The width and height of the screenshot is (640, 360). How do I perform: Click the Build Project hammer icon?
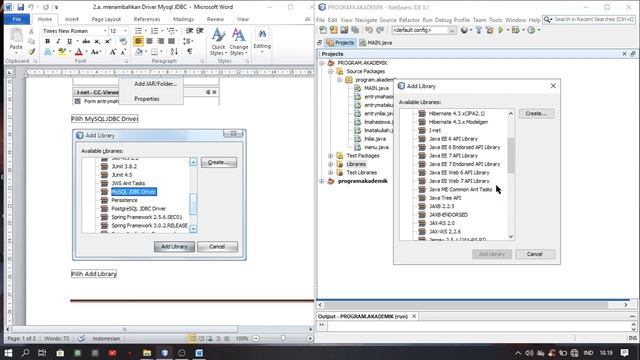479,30
